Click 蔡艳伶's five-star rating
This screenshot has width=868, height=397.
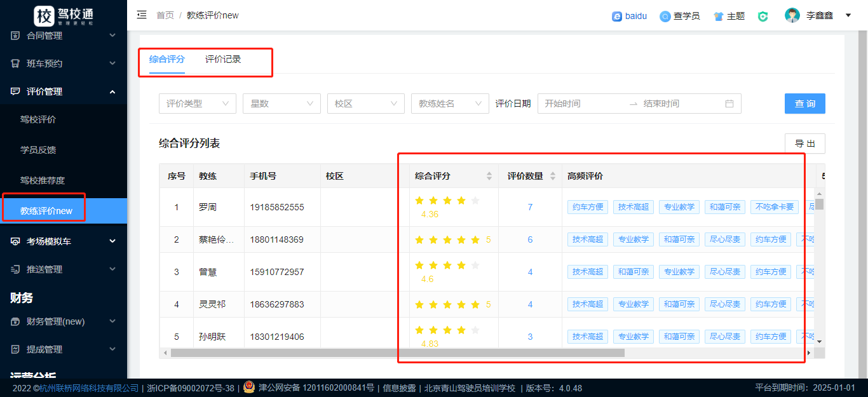447,239
